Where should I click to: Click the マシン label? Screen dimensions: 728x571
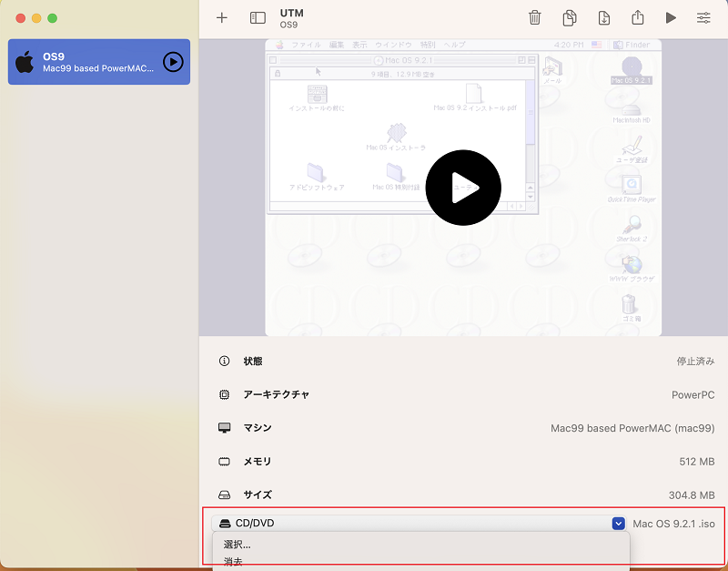click(258, 428)
